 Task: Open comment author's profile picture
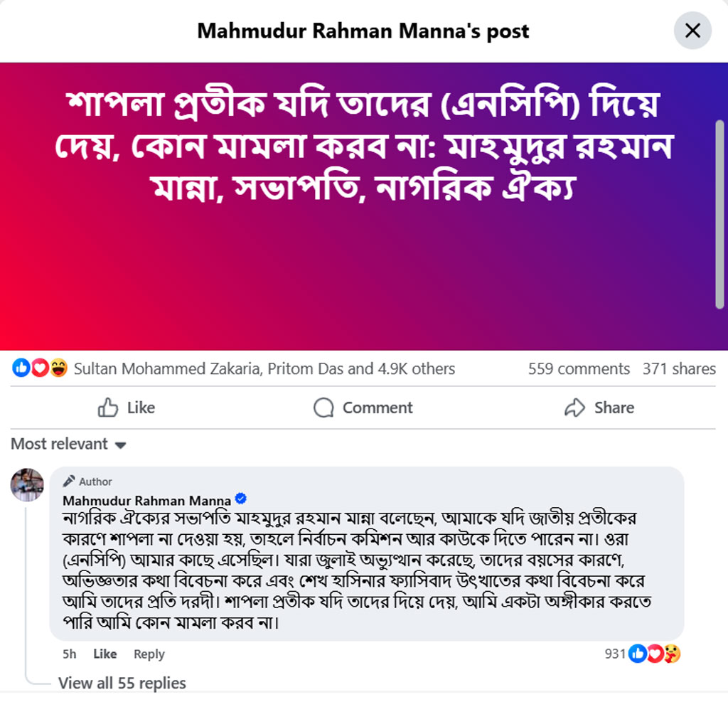(27, 485)
